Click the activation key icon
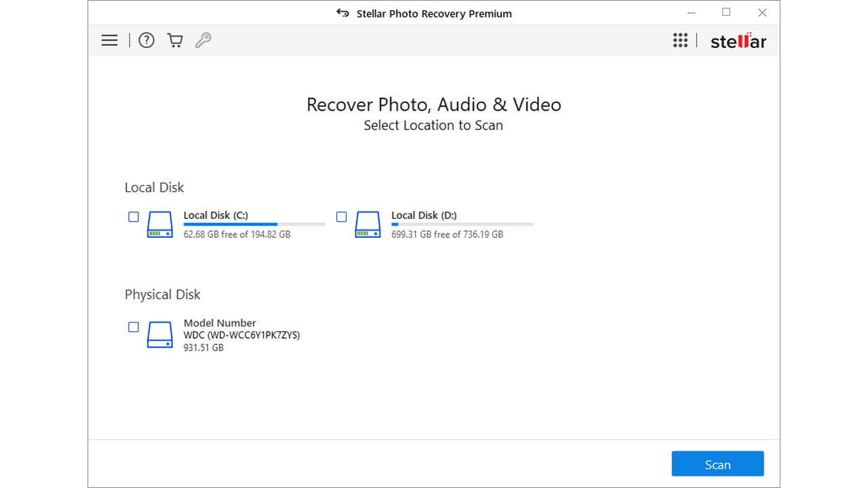The height and width of the screenshot is (488, 868). point(203,41)
